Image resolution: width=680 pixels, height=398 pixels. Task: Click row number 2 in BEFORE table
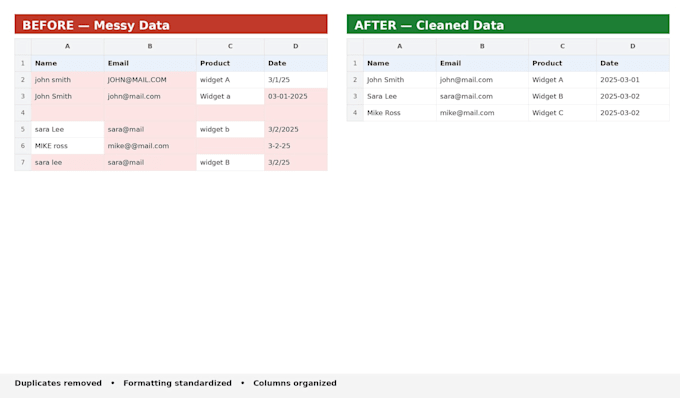coord(23,80)
